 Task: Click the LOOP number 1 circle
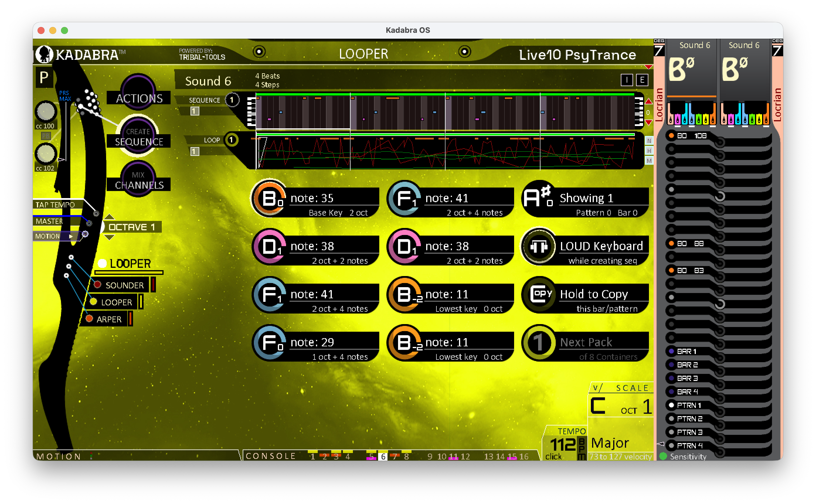click(232, 140)
